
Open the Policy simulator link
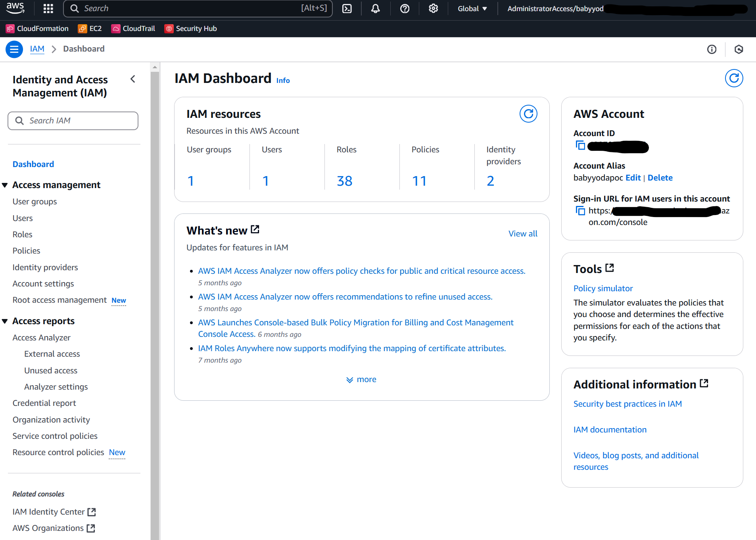[603, 288]
